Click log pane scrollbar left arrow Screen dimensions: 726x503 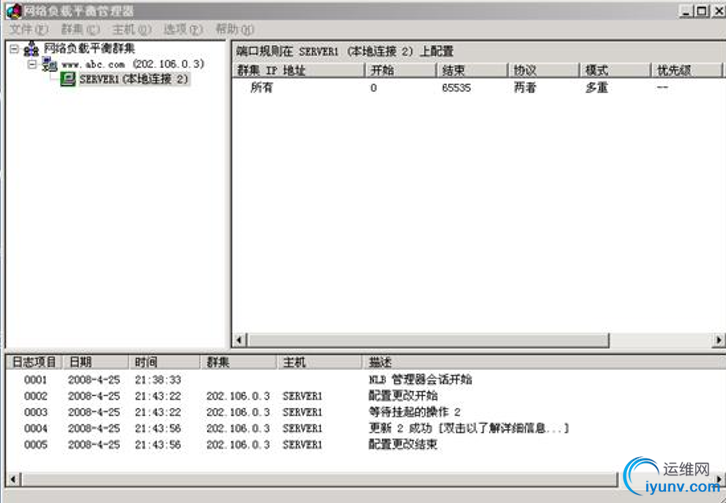pyautogui.click(x=13, y=479)
